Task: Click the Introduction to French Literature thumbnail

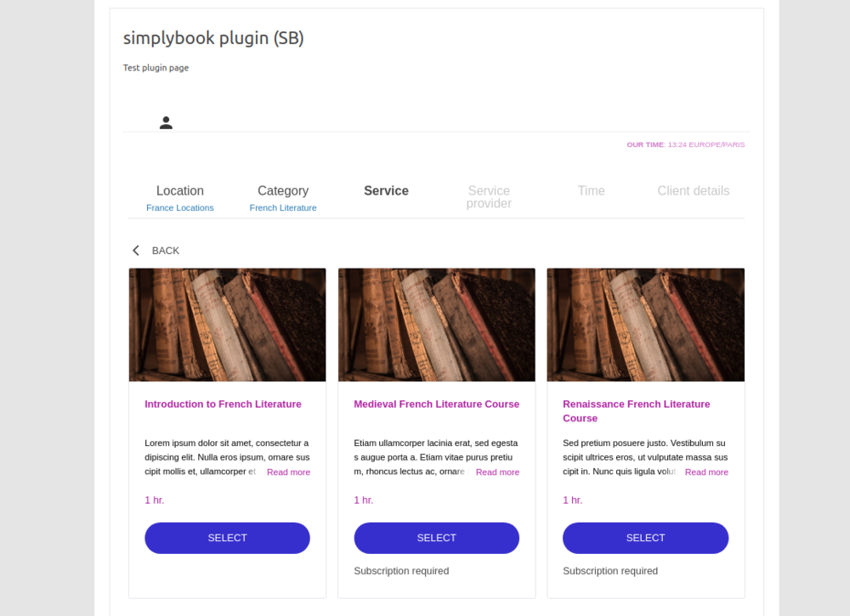Action: pos(227,325)
